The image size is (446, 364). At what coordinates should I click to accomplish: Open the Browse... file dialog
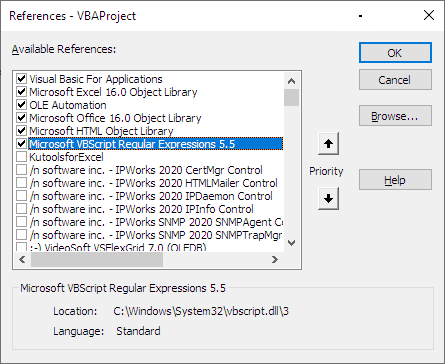tap(395, 116)
